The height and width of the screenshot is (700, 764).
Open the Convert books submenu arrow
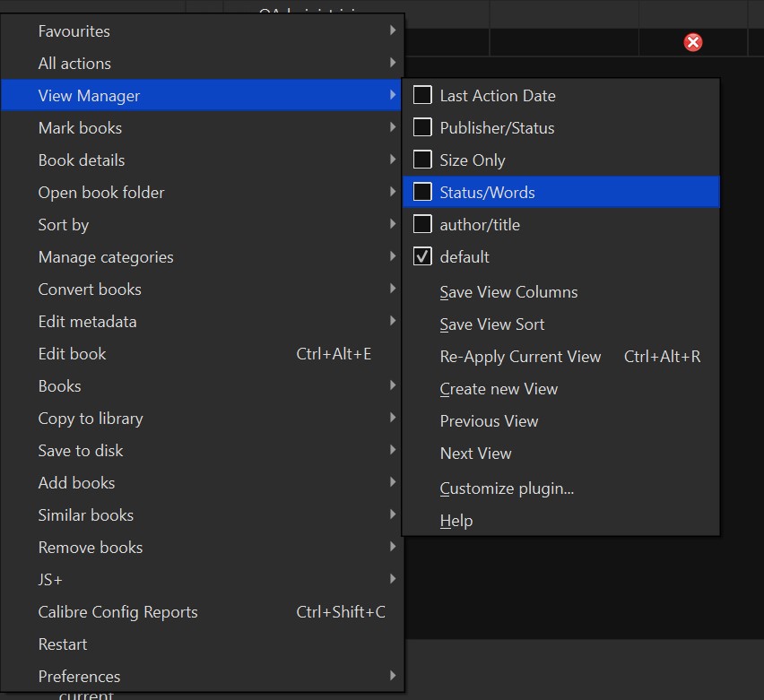click(x=393, y=289)
